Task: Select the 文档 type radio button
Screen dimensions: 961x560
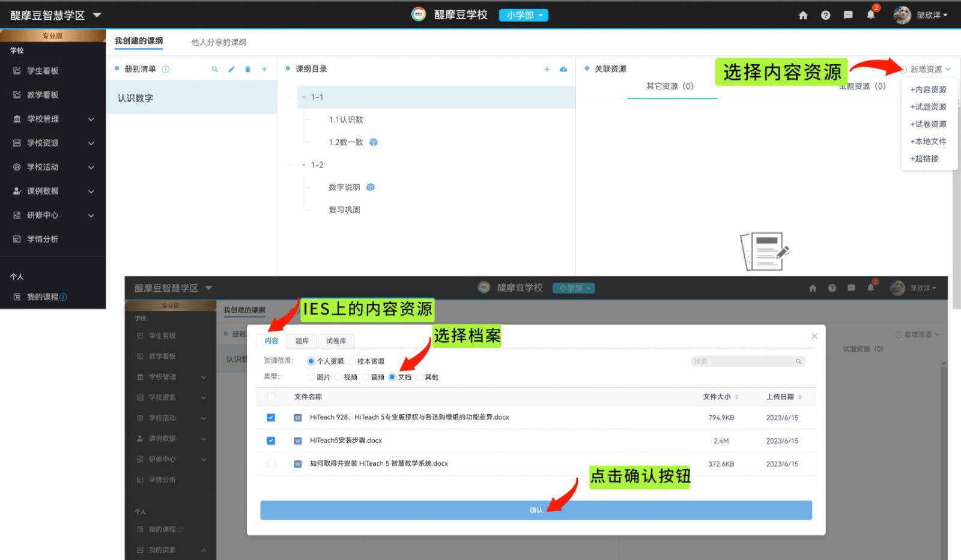Action: coord(392,378)
